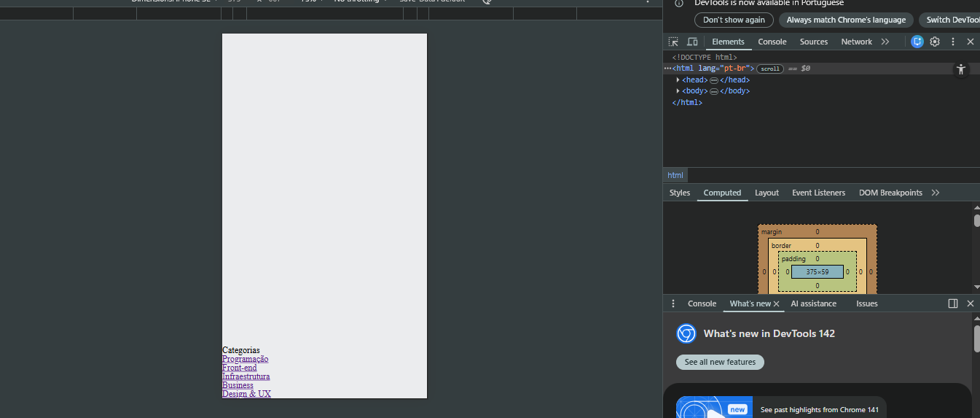Click the accessibility tree toggle icon
This screenshot has width=980, height=418.
coord(961,69)
